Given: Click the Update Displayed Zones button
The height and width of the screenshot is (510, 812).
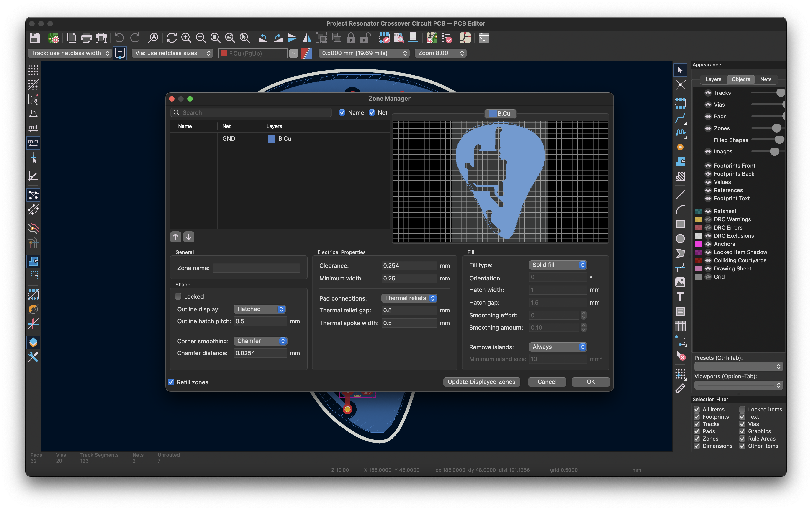Looking at the screenshot, I should (482, 382).
